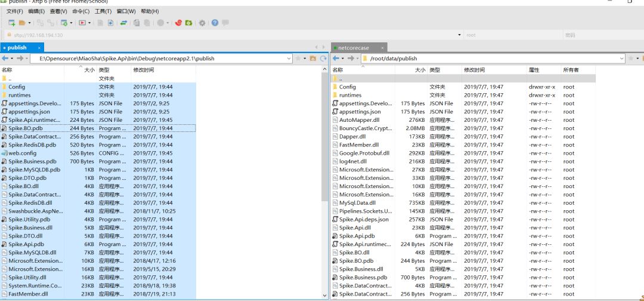This screenshot has width=644, height=301.
Task: Refresh the local publish folder listing
Action: [x=323, y=59]
